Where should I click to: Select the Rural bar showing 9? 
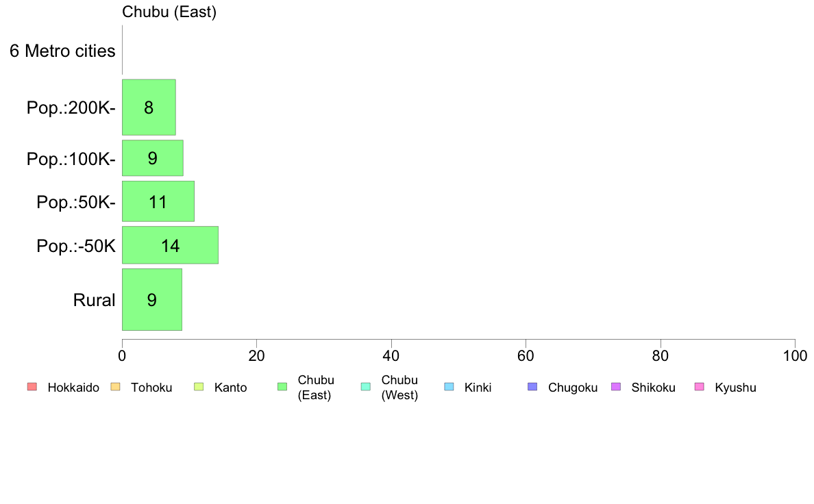[152, 299]
